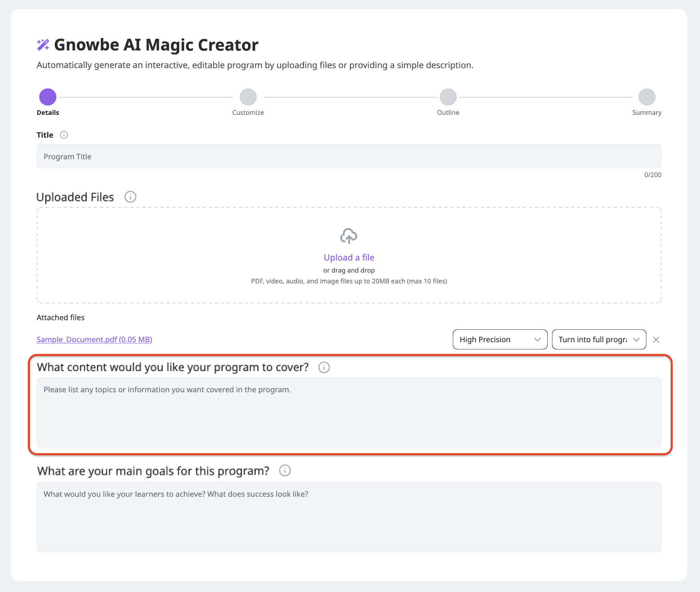
Task: Go to the Outline step
Action: click(x=448, y=97)
